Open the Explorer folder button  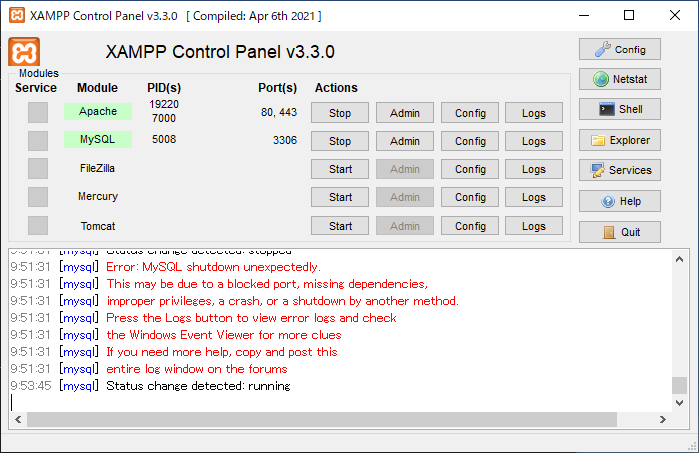620,140
